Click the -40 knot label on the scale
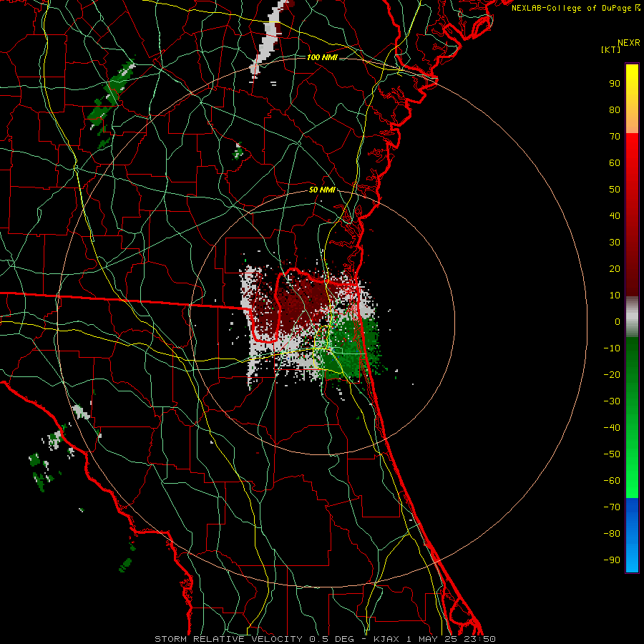 click(612, 428)
